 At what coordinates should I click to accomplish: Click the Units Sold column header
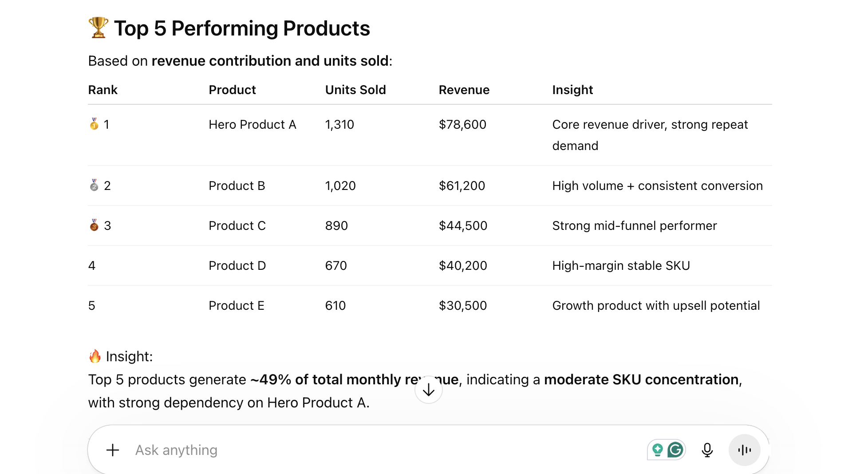[355, 90]
